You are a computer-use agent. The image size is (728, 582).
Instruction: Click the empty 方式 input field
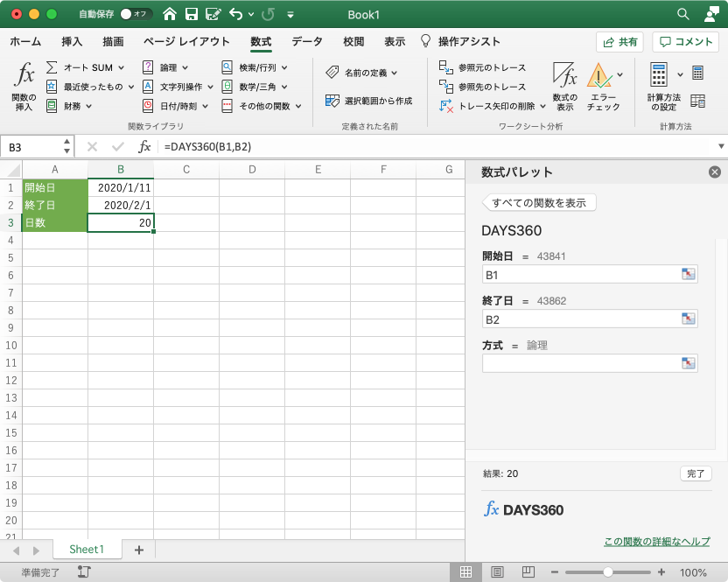(590, 363)
